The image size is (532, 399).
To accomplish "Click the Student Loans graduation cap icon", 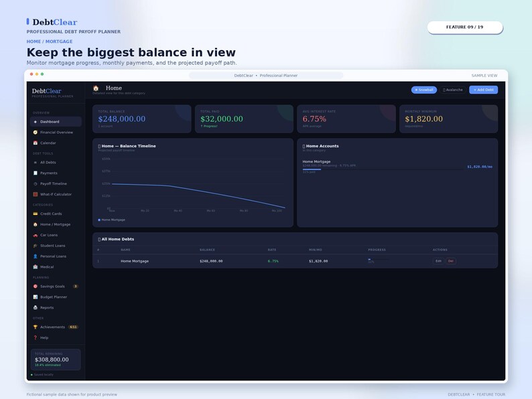I will tap(36, 246).
